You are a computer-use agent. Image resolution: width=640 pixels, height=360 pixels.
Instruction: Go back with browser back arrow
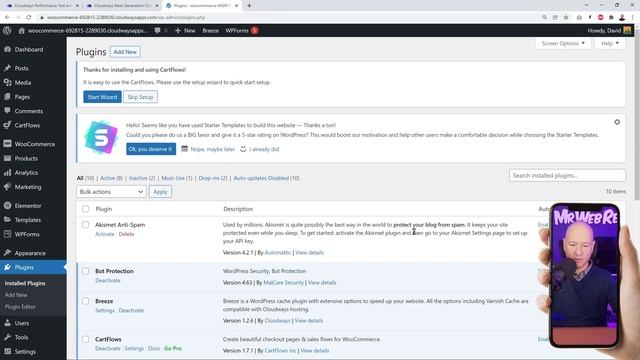click(x=7, y=17)
